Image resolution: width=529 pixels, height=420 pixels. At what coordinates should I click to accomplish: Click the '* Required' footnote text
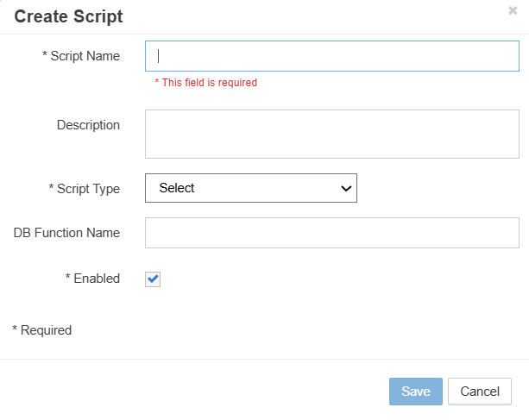tap(42, 329)
